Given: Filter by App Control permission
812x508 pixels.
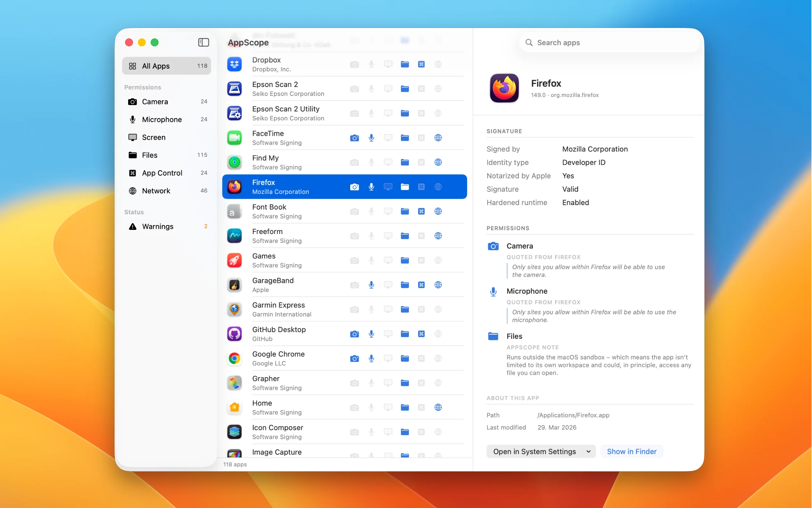Looking at the screenshot, I should (x=167, y=173).
